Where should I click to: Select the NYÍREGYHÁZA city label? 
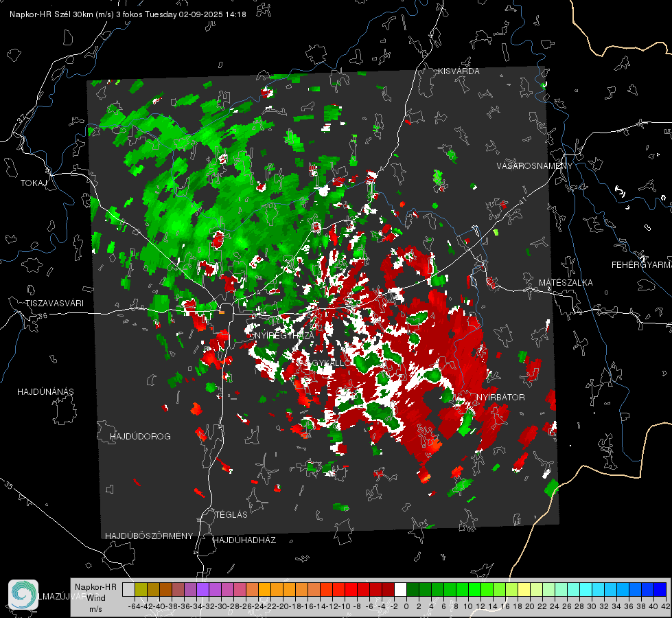point(284,335)
